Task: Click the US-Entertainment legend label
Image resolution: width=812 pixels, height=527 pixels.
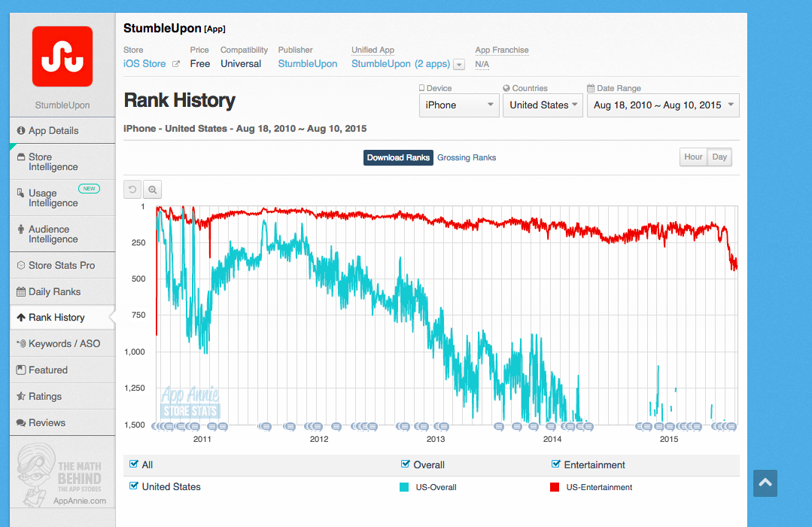Action: click(x=599, y=487)
